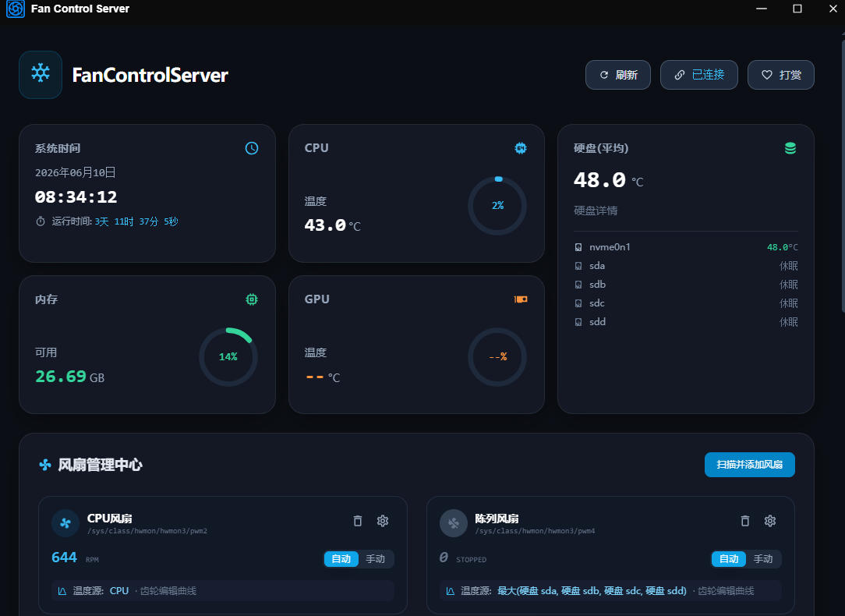Click the 已连接 connection button
The image size is (845, 616).
pos(699,75)
